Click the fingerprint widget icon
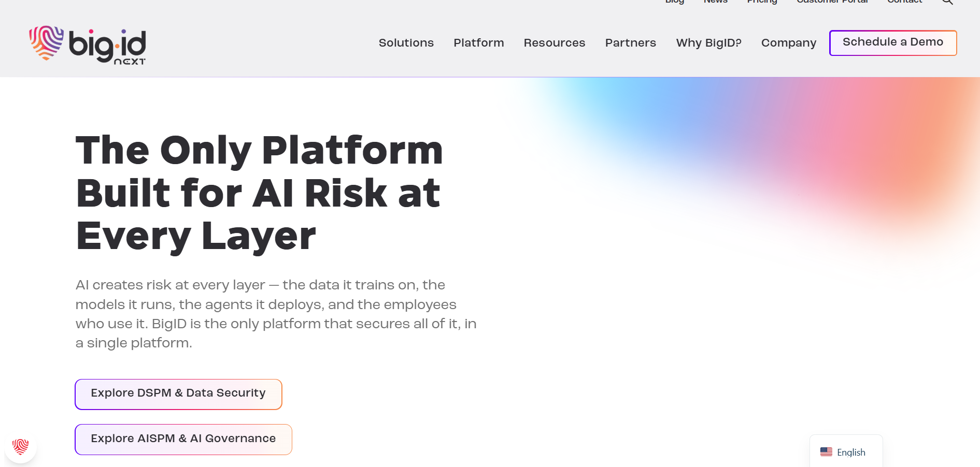The width and height of the screenshot is (980, 467). pos(21,446)
